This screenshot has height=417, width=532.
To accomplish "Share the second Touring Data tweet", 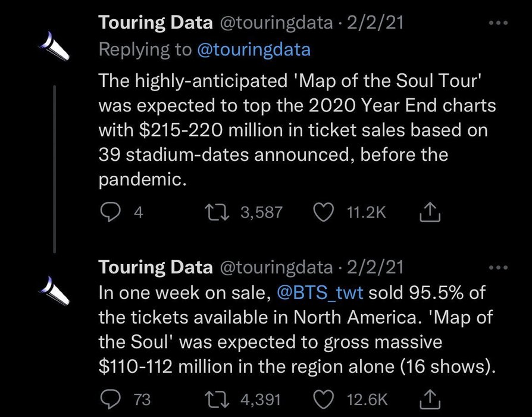I will [430, 399].
